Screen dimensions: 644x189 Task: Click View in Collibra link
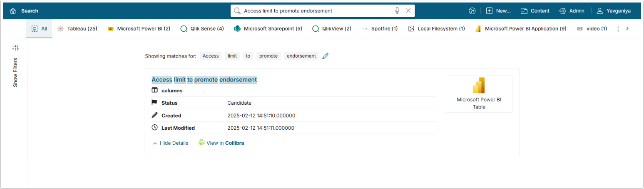221,143
